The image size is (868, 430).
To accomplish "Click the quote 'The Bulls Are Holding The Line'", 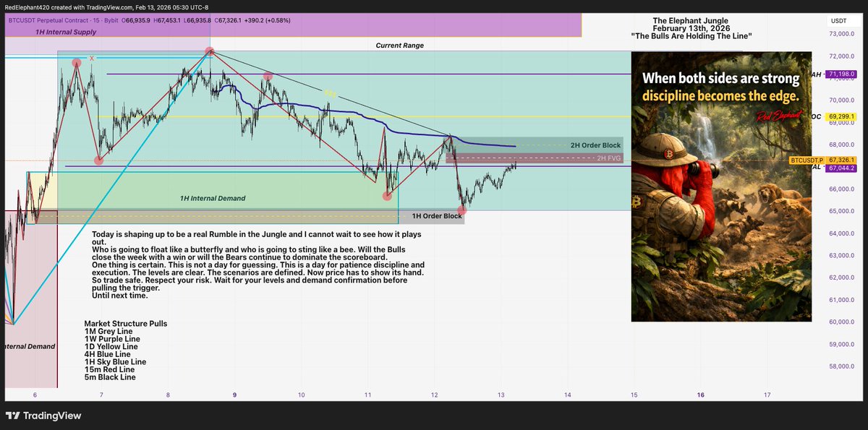I will point(691,36).
